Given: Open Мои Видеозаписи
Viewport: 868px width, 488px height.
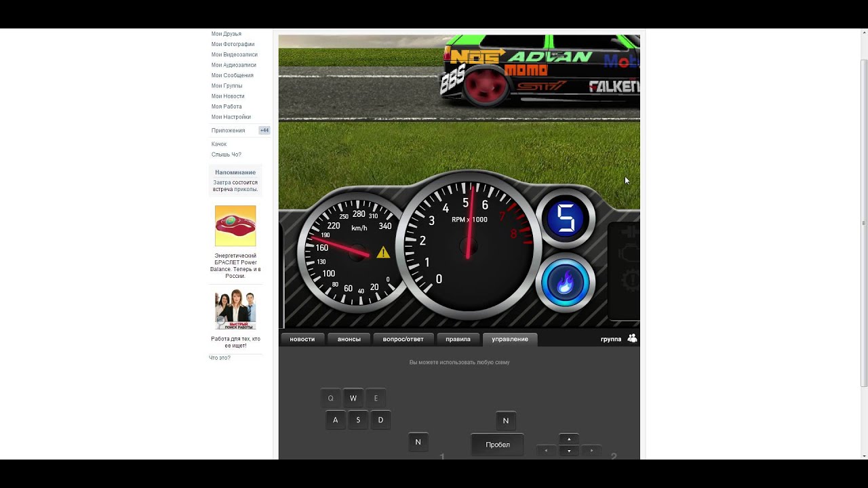Looking at the screenshot, I should tap(234, 54).
